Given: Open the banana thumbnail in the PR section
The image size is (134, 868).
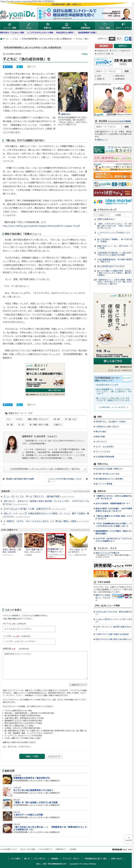Looking at the screenshot, I should point(78,540).
